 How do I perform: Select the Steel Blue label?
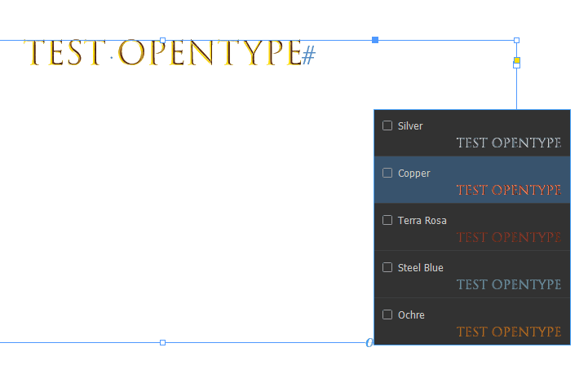tap(420, 267)
